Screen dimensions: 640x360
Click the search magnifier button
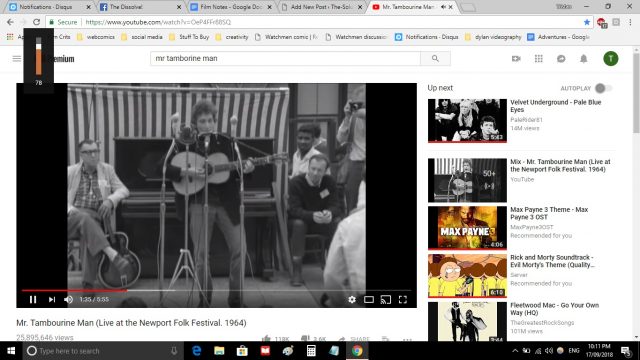click(x=436, y=58)
